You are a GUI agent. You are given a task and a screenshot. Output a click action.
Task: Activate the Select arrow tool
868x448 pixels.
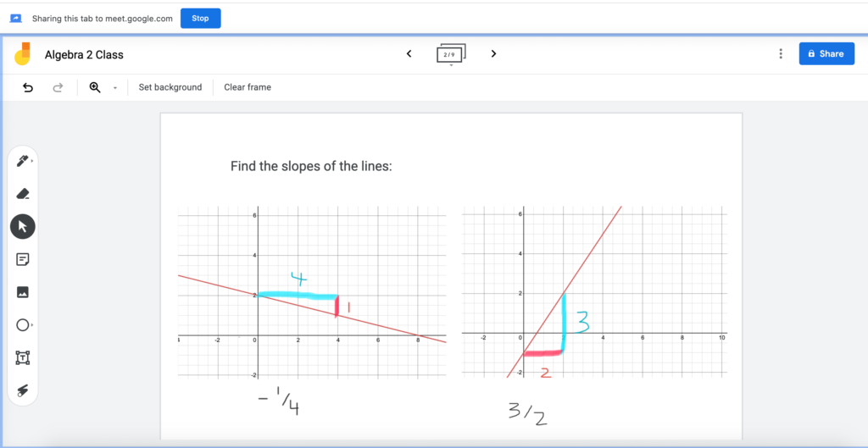pos(23,226)
